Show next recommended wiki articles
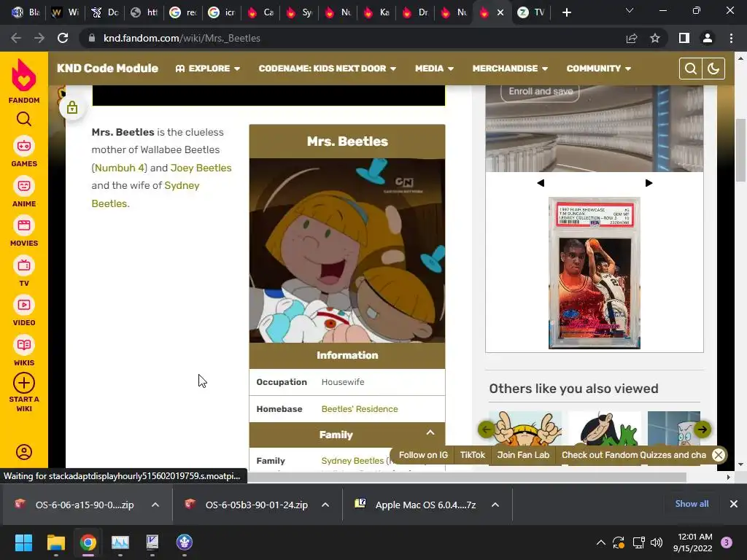 703,429
